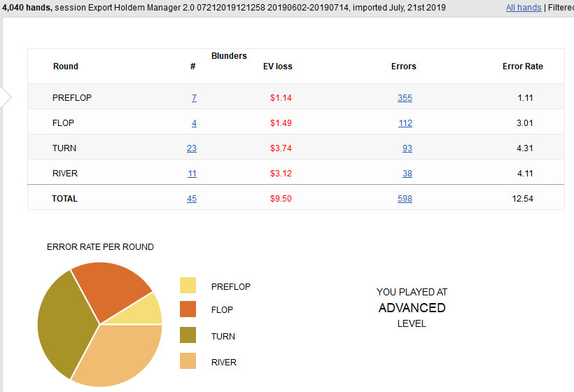Open the 4 flop blunders link
The height and width of the screenshot is (392, 574).
click(x=194, y=123)
